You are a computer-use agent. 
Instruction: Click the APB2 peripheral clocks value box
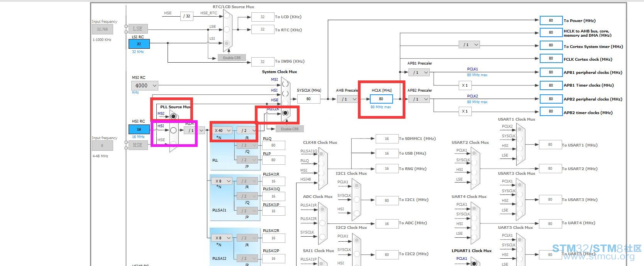551,99
